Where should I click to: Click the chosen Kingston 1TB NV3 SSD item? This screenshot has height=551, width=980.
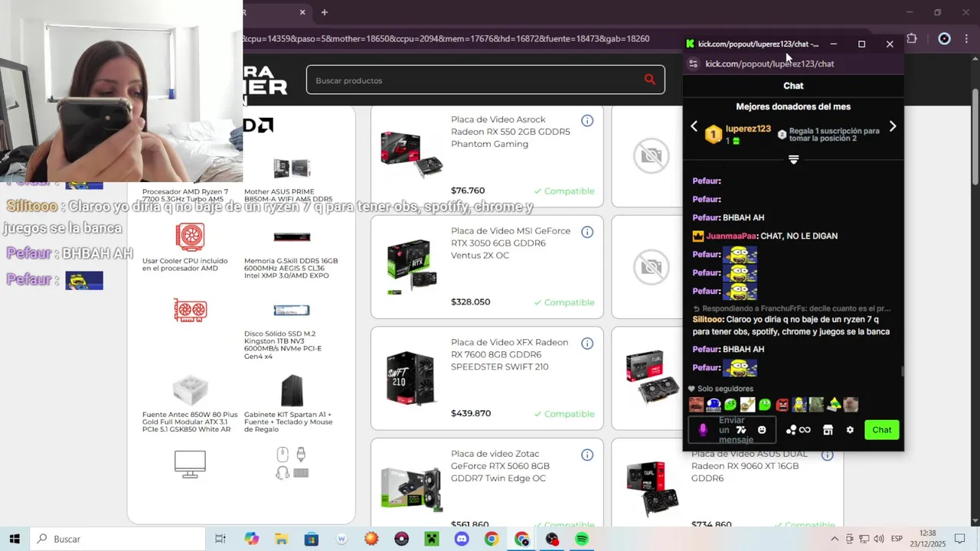[292, 331]
